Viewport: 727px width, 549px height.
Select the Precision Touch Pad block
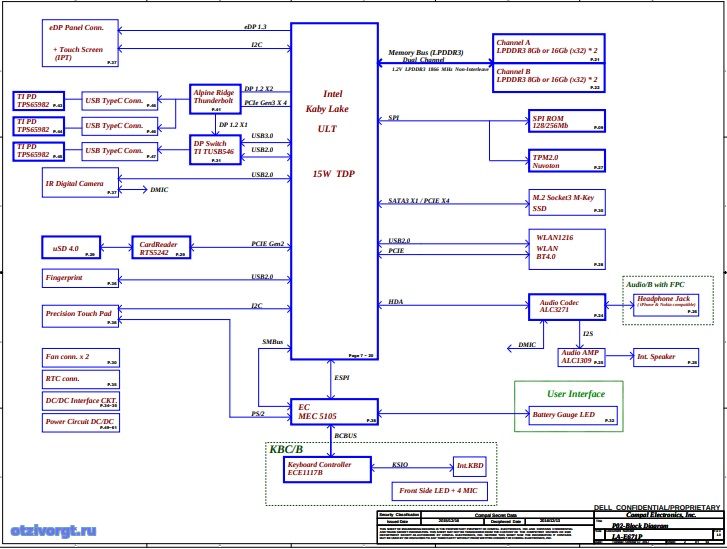(x=80, y=316)
